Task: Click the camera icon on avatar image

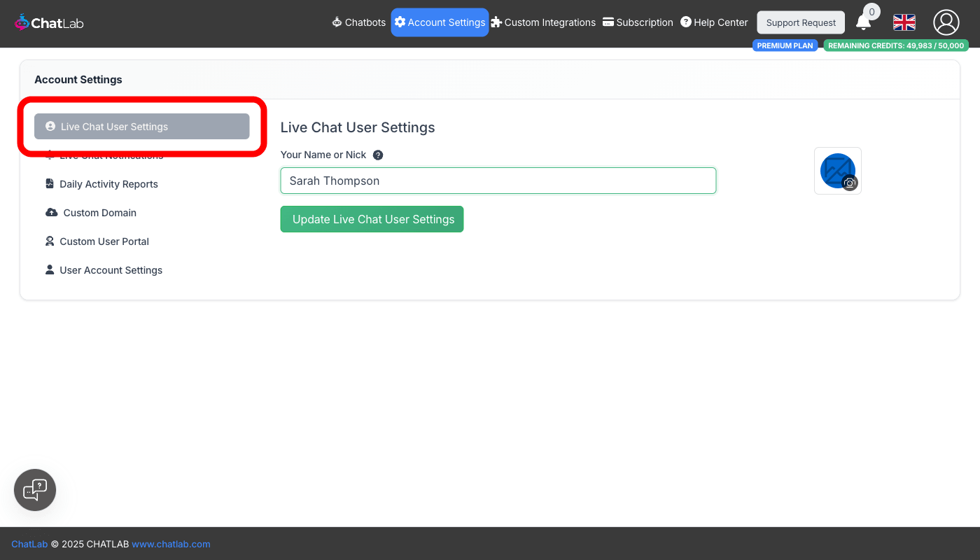Action: 850,183
